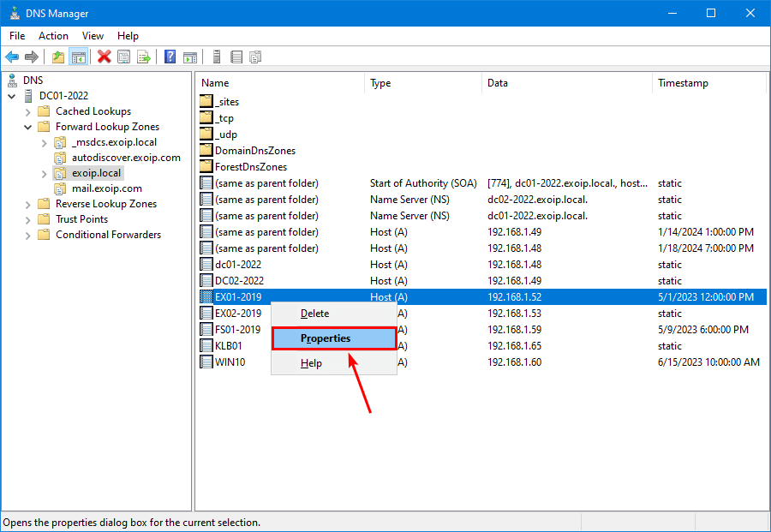Image resolution: width=771 pixels, height=532 pixels.
Task: Click the 6/15/2023 10:00:00 AM timestamp
Action: (x=708, y=362)
